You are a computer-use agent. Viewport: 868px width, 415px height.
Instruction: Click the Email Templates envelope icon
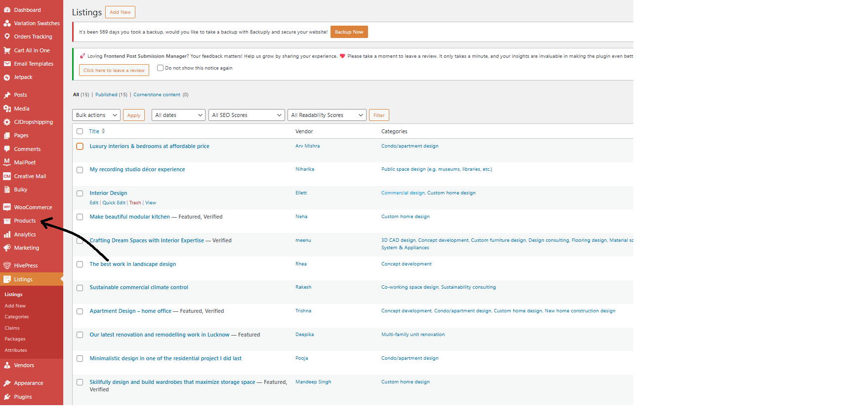pos(7,64)
